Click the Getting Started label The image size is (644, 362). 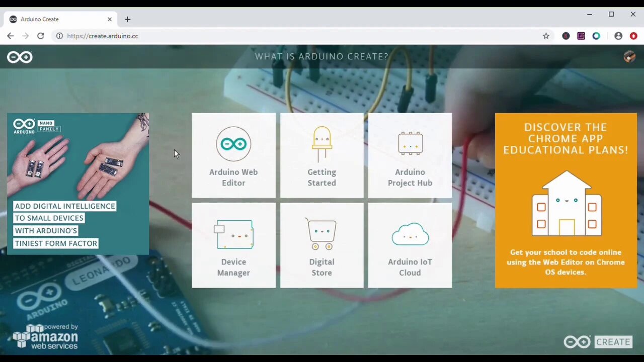pos(322,177)
